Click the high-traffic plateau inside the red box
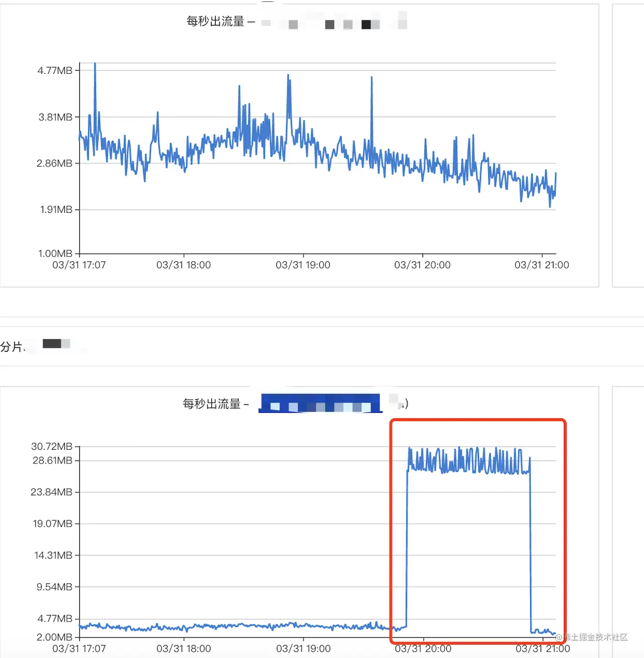Image resolution: width=644 pixels, height=658 pixels. [x=469, y=461]
